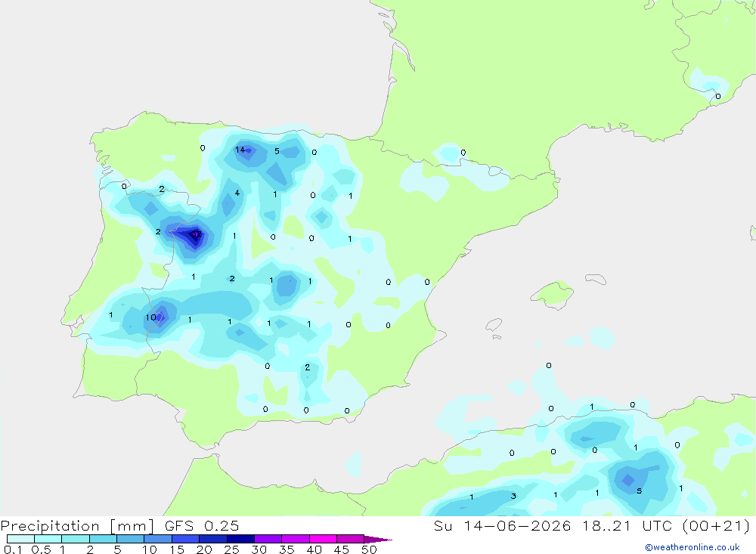Screen dimensions: 756x554
Task: Click the 20–25 mm dark blue legend box
Action: click(213, 539)
